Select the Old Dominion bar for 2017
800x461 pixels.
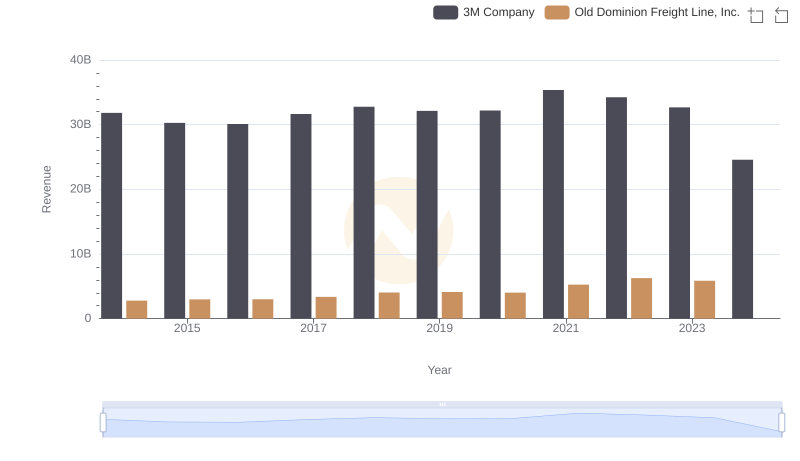point(326,308)
